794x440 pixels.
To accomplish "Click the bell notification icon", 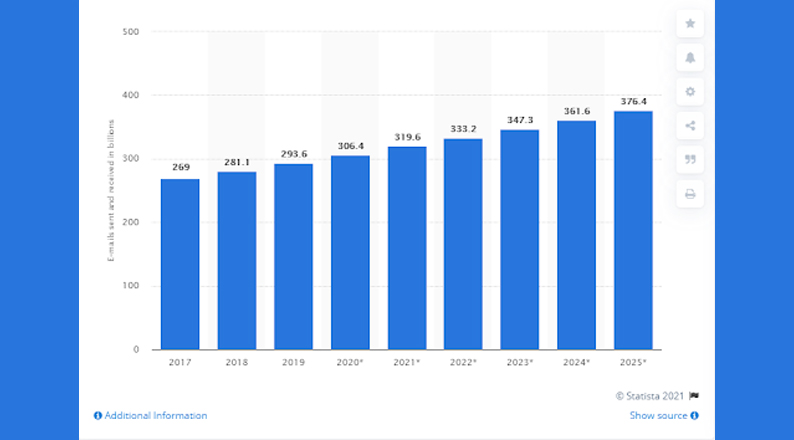I will [690, 58].
